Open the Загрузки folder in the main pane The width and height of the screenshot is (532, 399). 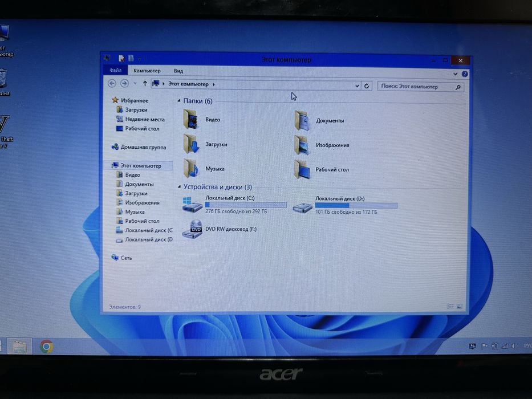pyautogui.click(x=205, y=144)
